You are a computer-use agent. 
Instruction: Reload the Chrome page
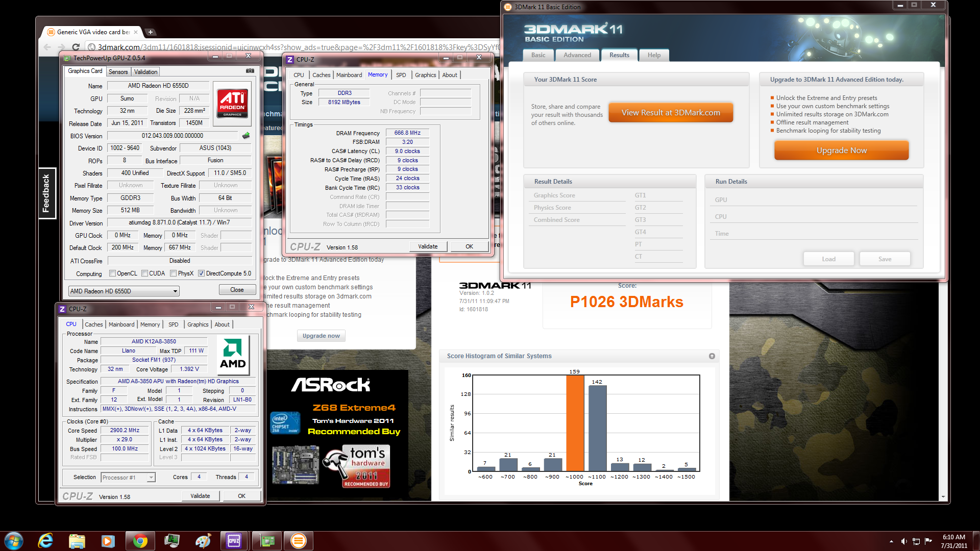coord(76,47)
